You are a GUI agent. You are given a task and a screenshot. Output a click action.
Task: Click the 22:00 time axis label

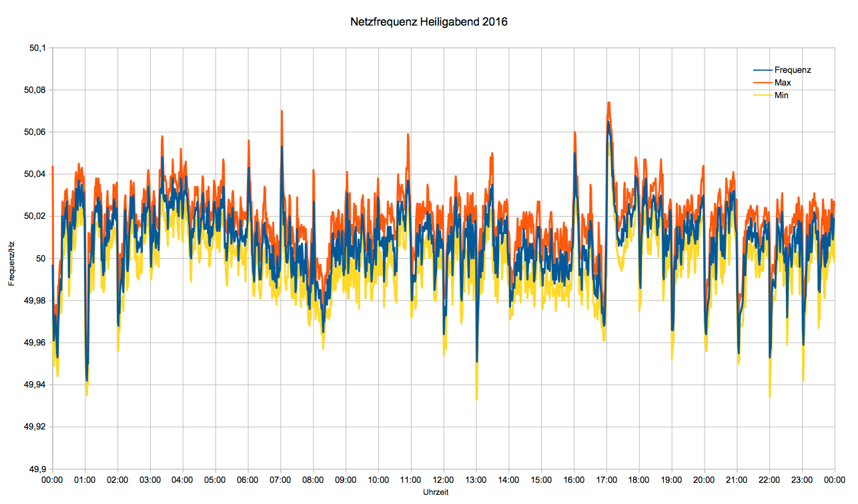[x=770, y=479]
